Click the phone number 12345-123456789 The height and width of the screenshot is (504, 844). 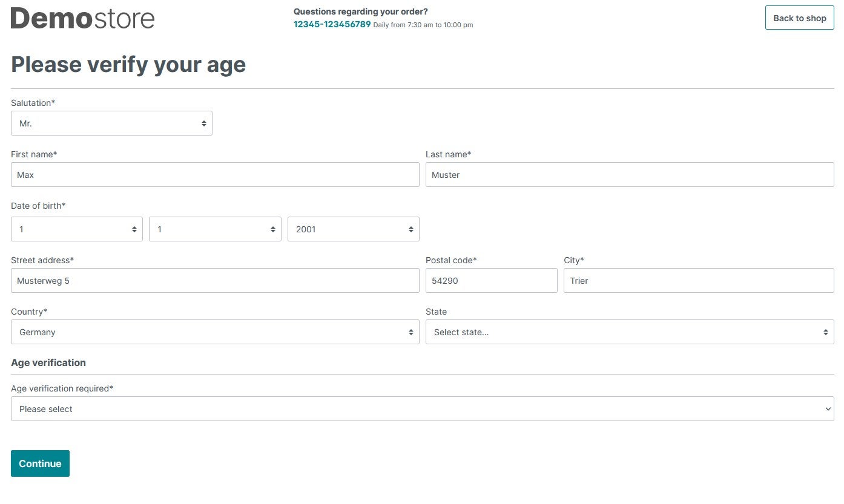pos(332,24)
